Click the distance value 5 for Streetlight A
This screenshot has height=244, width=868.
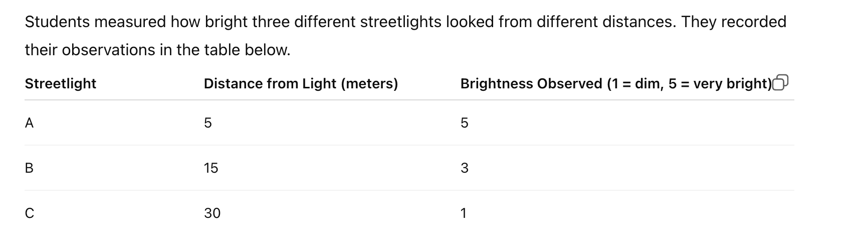[x=208, y=123]
